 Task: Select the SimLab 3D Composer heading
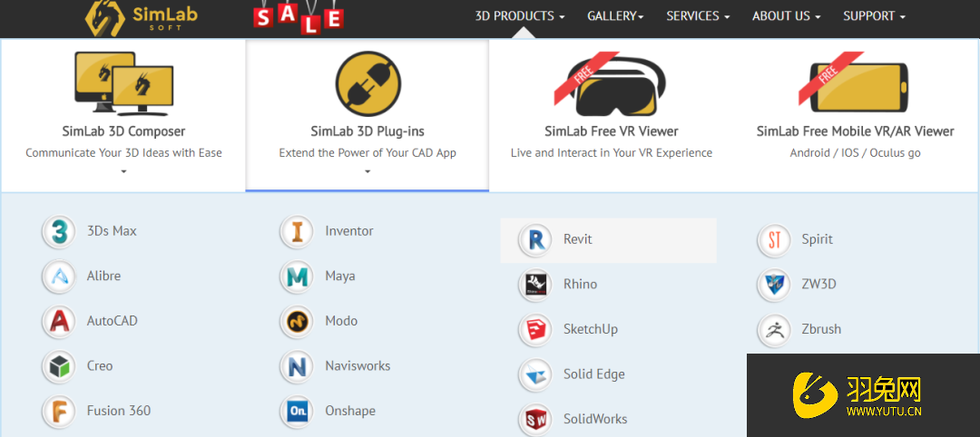click(123, 131)
